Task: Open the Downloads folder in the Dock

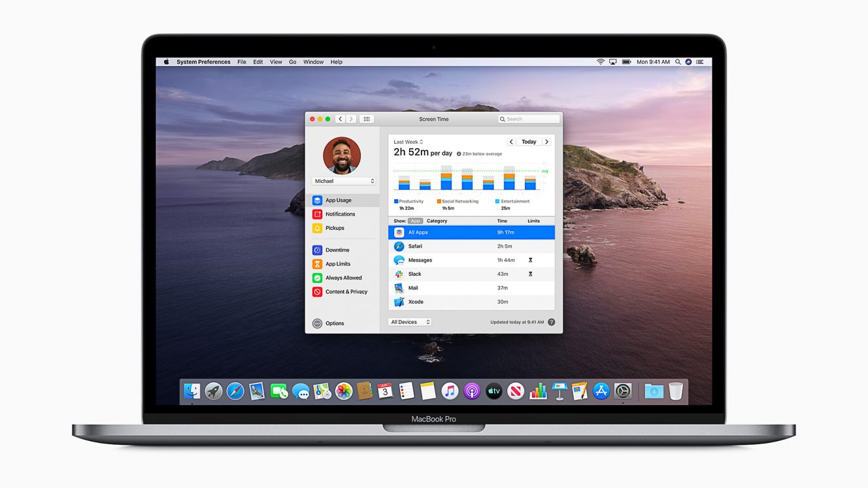Action: click(654, 391)
